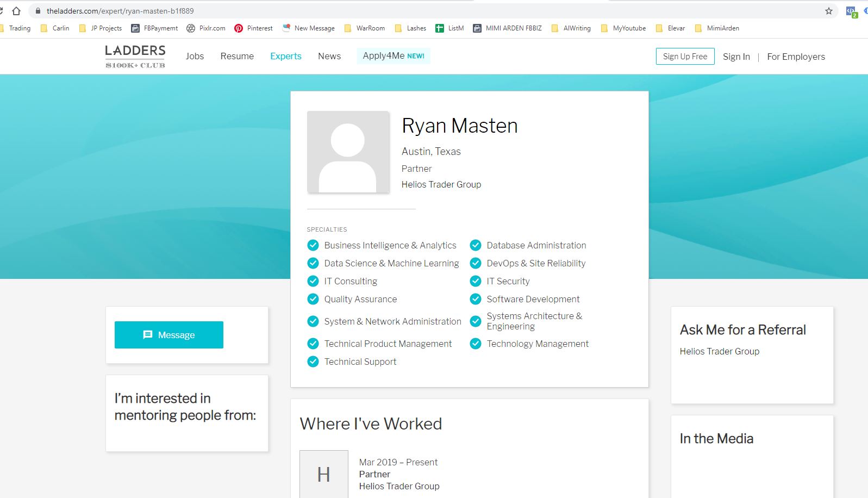This screenshot has height=498, width=868.
Task: Click the DevOps & Site Reliability specialty
Action: (536, 263)
